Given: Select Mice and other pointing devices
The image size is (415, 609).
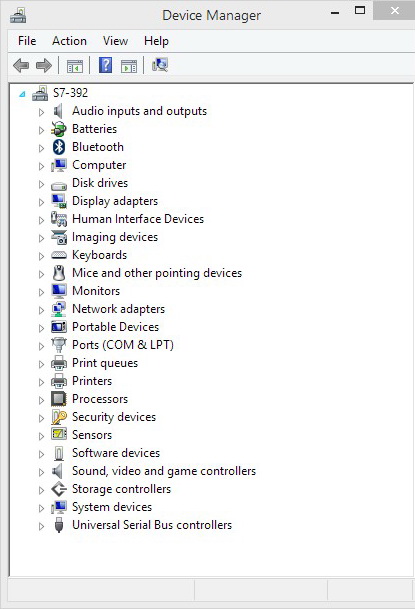Looking at the screenshot, I should [x=157, y=273].
